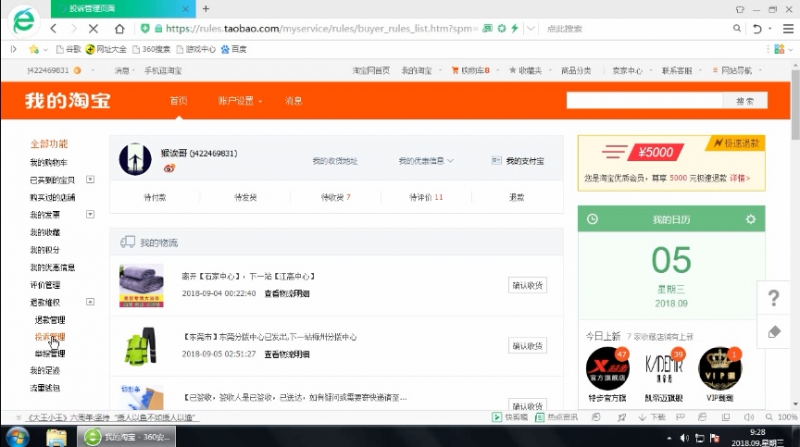Click the blanket product thumbnail
The width and height of the screenshot is (800, 447).
point(141,285)
